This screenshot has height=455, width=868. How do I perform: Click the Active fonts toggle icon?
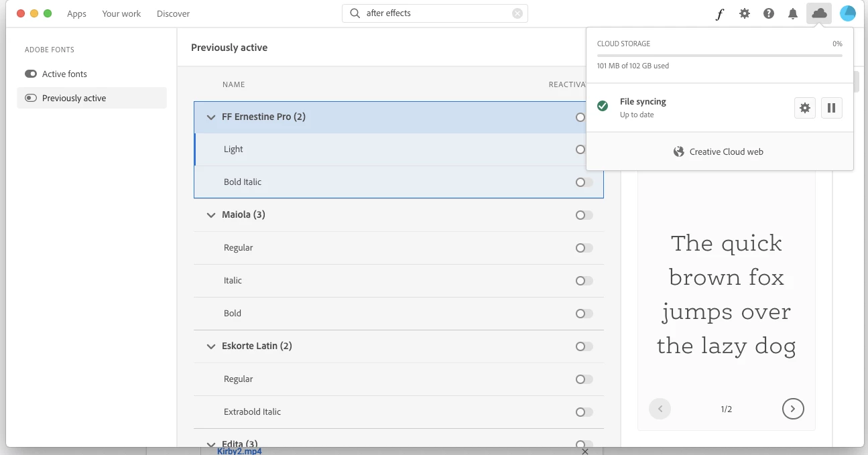31,74
